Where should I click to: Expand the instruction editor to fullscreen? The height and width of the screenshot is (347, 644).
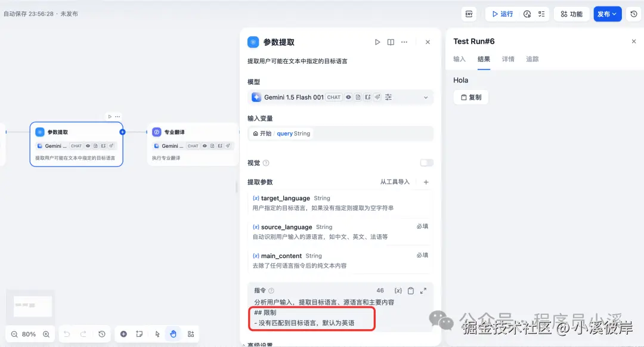[423, 290]
